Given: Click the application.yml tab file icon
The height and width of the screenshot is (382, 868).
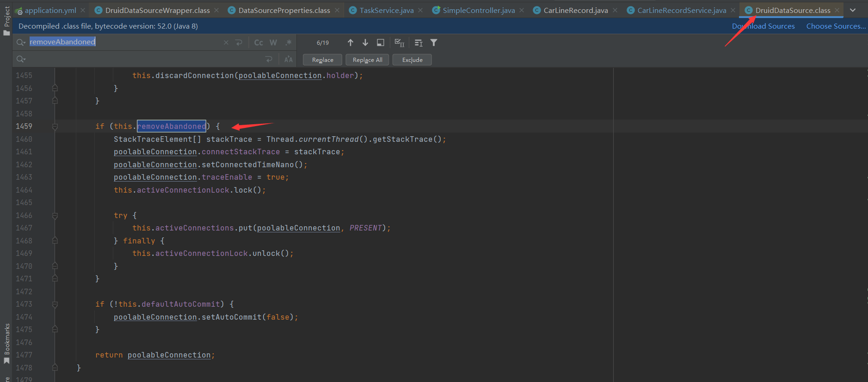Looking at the screenshot, I should (19, 10).
